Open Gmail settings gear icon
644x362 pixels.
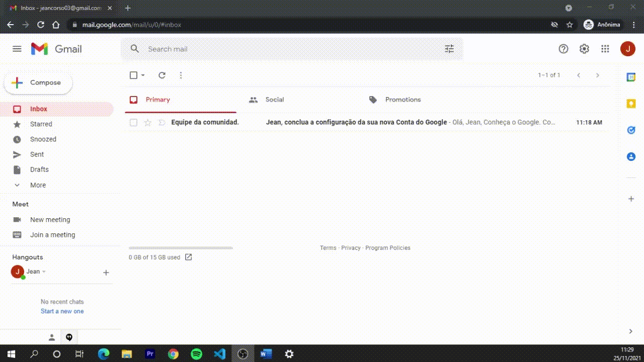[x=584, y=49]
